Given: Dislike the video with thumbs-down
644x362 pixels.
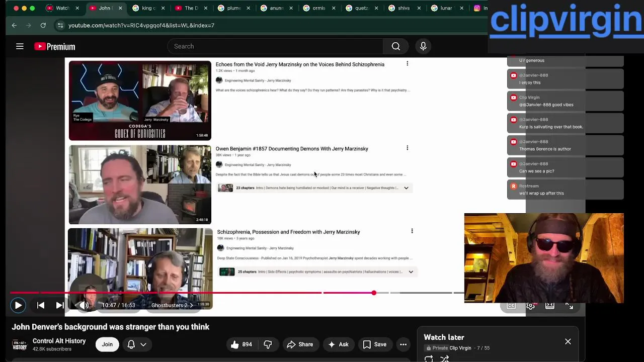Looking at the screenshot, I should point(268,344).
